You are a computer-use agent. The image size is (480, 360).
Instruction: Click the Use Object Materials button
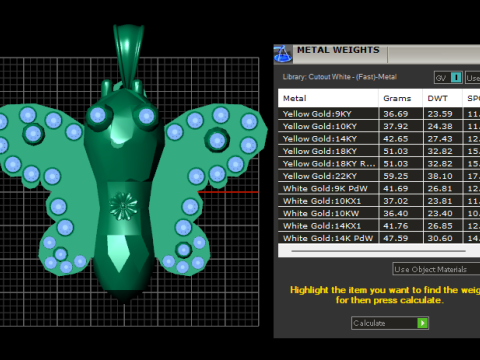[436, 269]
